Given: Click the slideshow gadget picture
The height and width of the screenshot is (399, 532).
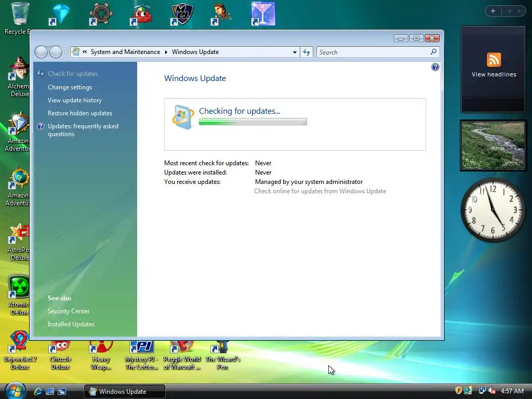Looking at the screenshot, I should pos(493,145).
